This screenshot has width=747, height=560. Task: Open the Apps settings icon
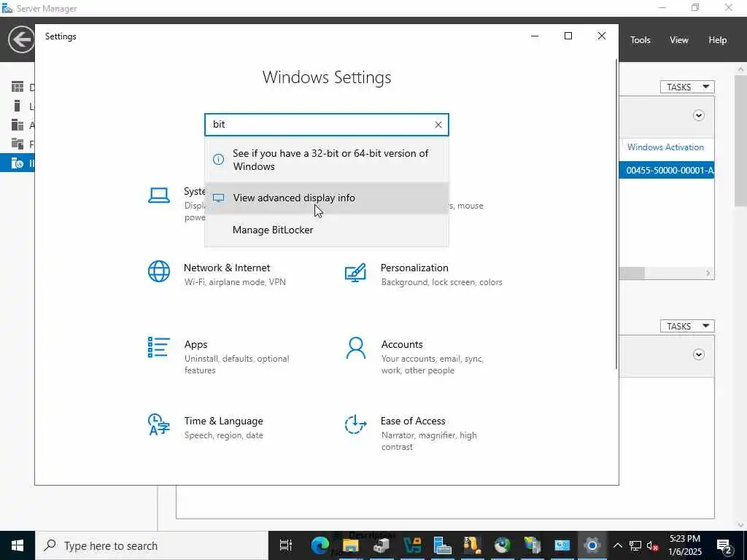point(158,348)
